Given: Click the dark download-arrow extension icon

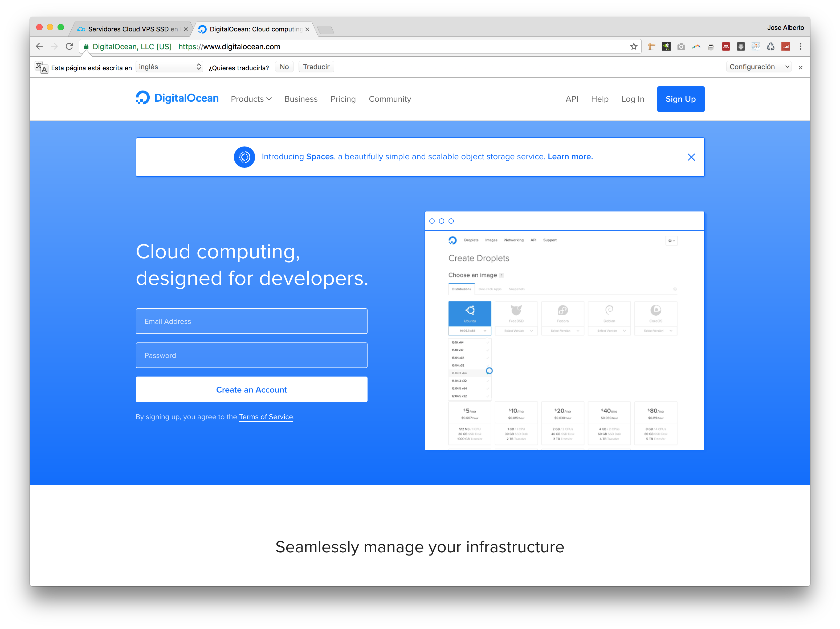Looking at the screenshot, I should 740,46.
